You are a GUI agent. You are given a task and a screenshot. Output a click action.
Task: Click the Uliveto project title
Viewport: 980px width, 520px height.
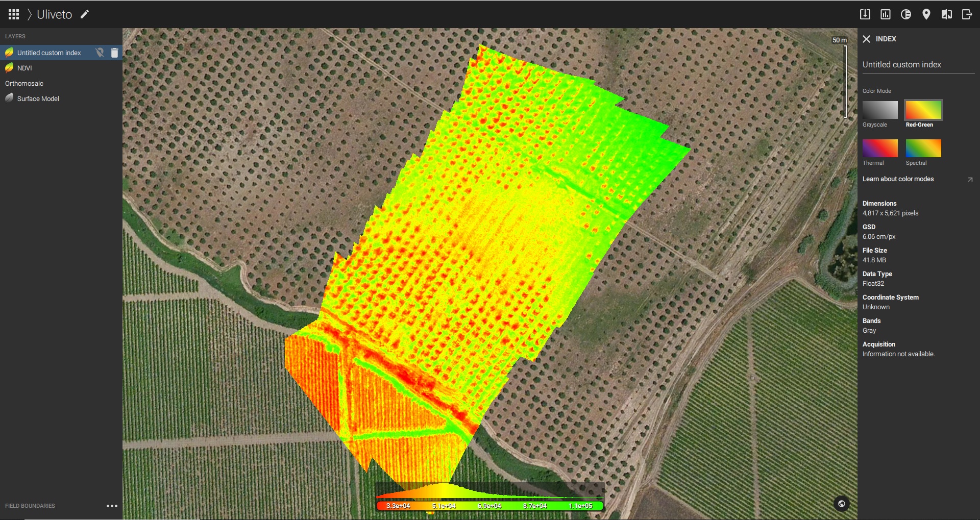(x=54, y=14)
